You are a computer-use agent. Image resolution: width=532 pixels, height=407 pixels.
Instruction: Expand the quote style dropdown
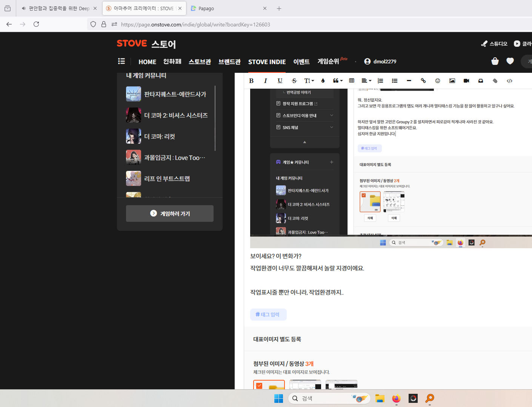338,81
